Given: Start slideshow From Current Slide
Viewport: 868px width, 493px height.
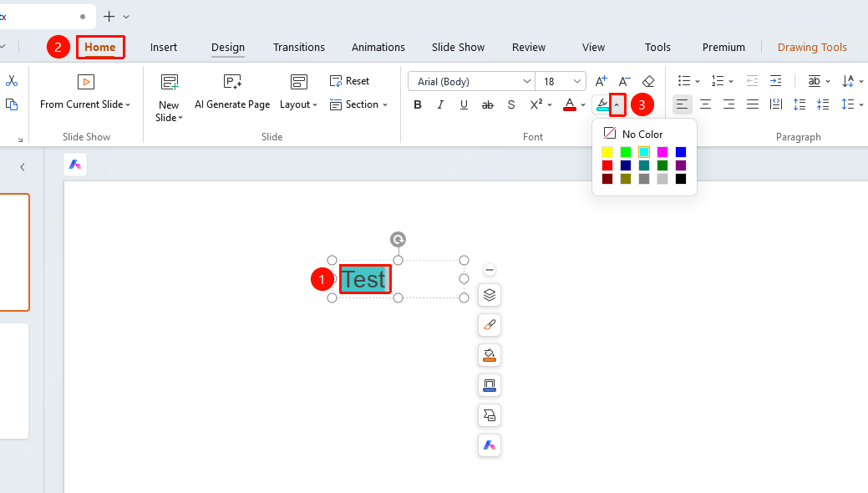Looking at the screenshot, I should tap(85, 92).
